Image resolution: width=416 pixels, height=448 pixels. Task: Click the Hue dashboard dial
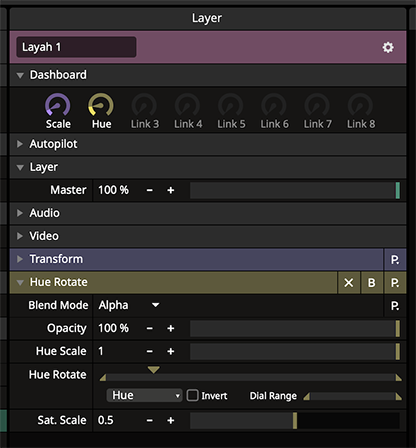coord(101,106)
